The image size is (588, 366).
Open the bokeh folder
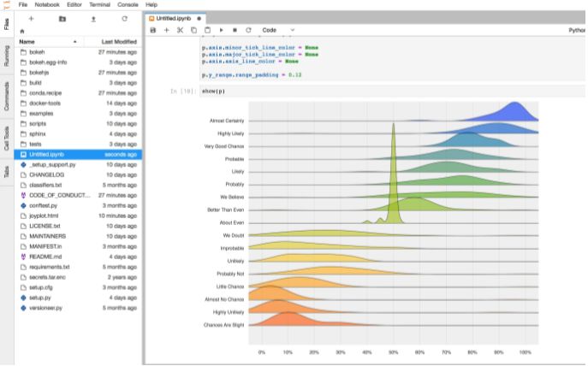point(78,52)
